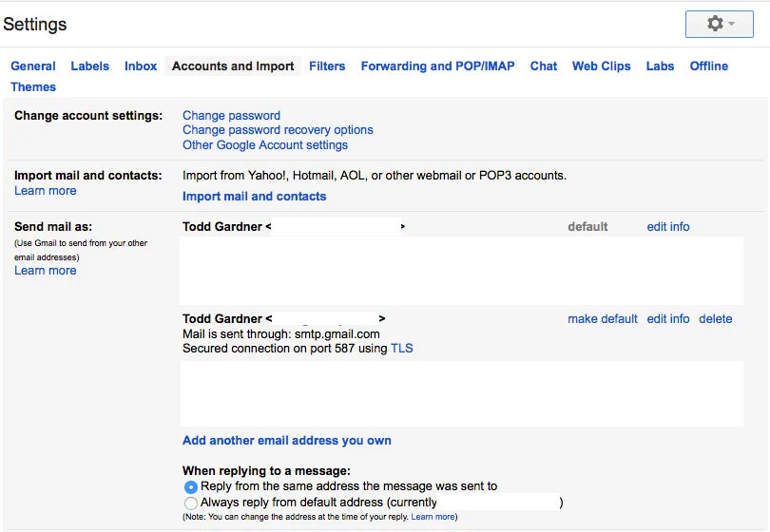Click 'Secured connection on port 587 using' text
The image size is (770, 532).
285,349
